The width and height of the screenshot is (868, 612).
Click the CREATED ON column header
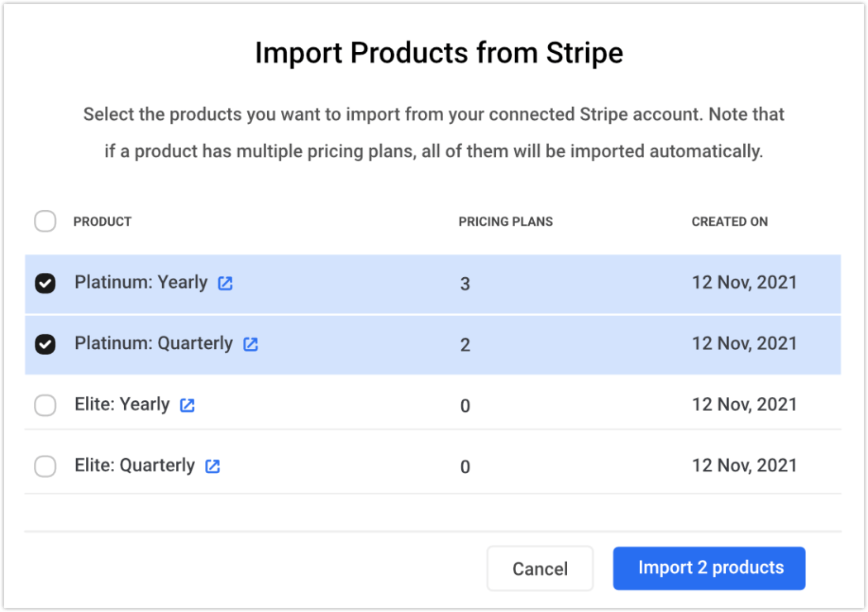(x=730, y=221)
